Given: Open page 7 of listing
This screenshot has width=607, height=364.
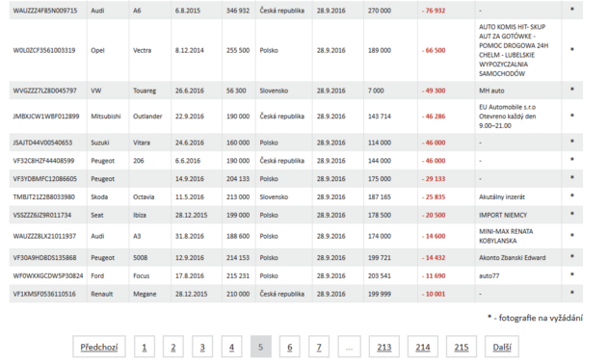Looking at the screenshot, I should point(319,347).
